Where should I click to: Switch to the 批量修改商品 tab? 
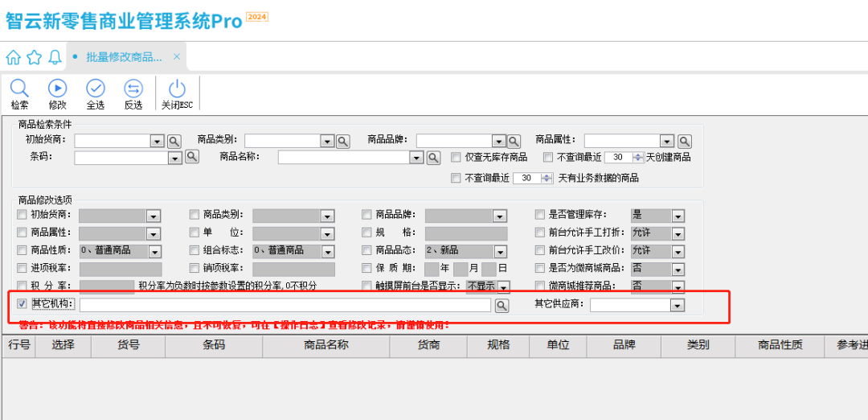124,57
